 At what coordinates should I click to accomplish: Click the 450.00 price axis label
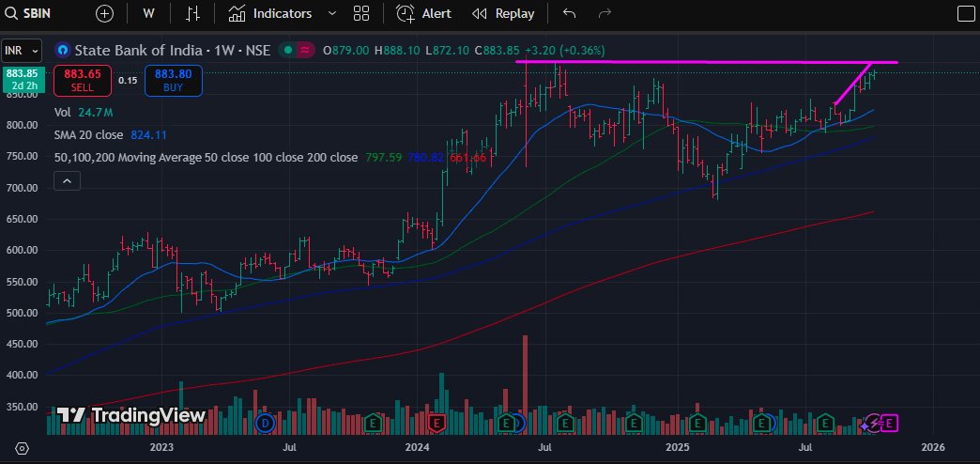[23, 344]
